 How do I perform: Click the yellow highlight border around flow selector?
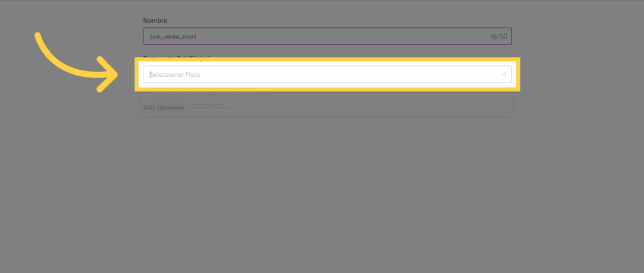(327, 61)
